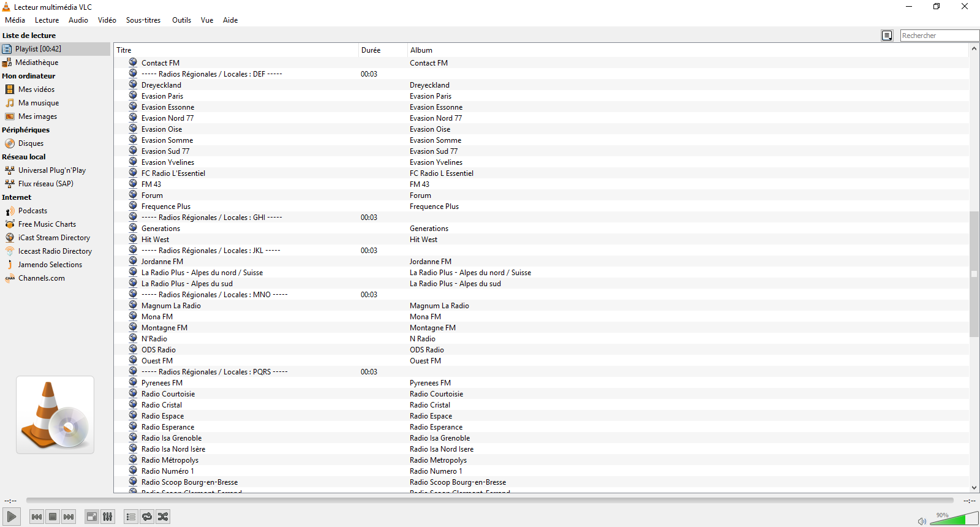Select the Jordanne FM title entry
The image size is (980, 527).
pos(162,262)
